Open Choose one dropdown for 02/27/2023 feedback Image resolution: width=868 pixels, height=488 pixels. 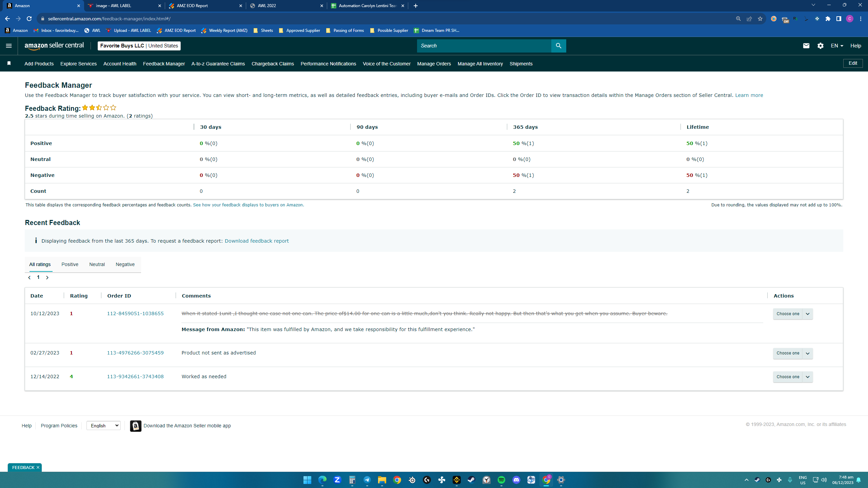pyautogui.click(x=793, y=353)
